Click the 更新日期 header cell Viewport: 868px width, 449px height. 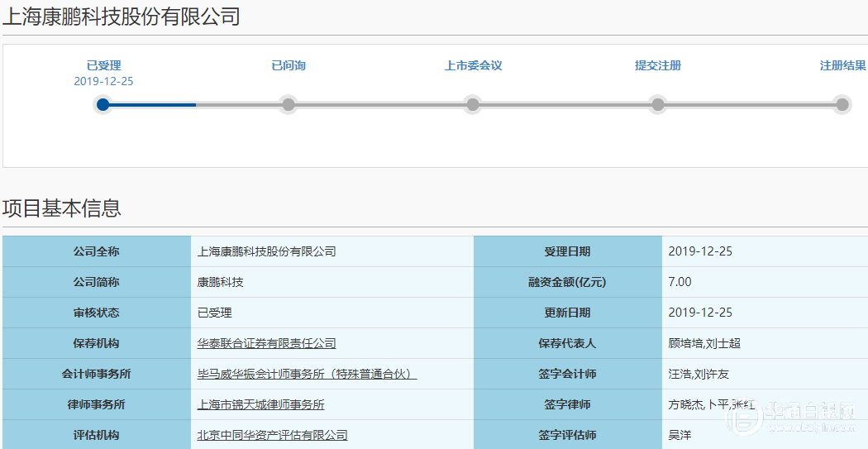pos(567,313)
